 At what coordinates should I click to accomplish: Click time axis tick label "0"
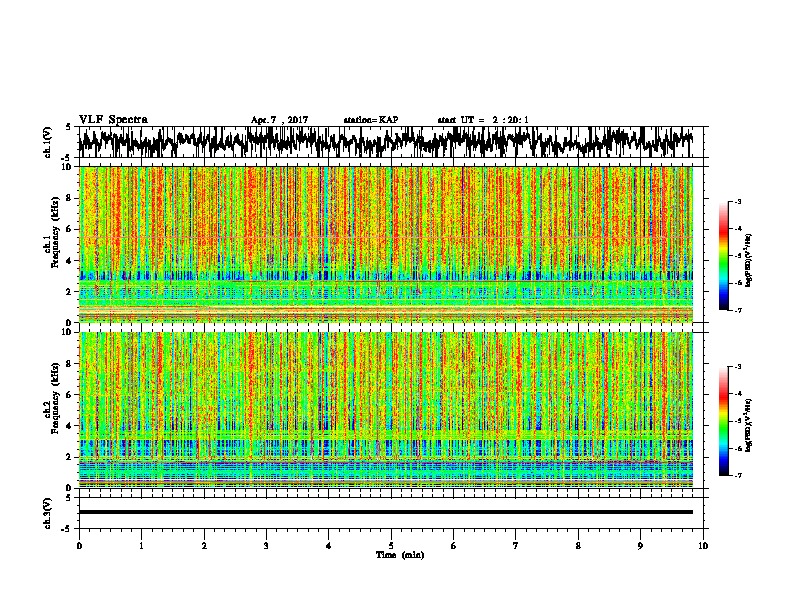pyautogui.click(x=79, y=545)
